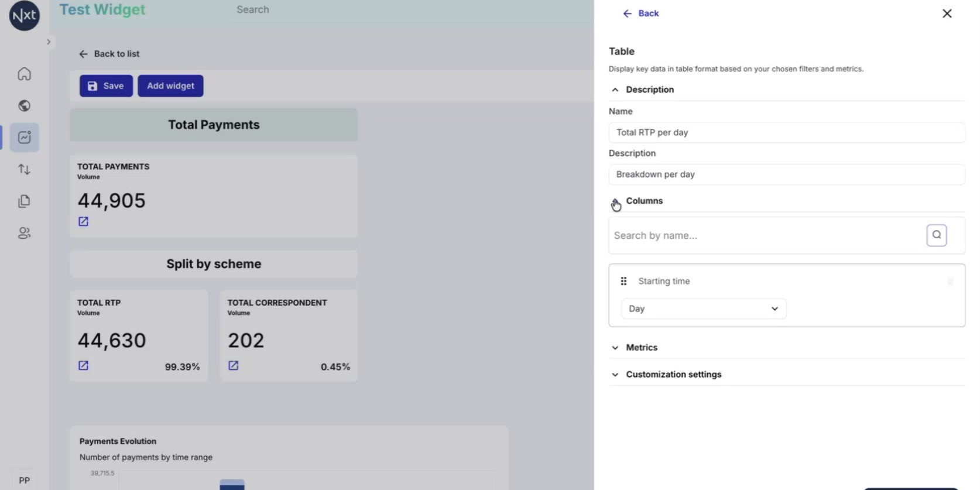Click the column search magnifier icon

tap(937, 235)
